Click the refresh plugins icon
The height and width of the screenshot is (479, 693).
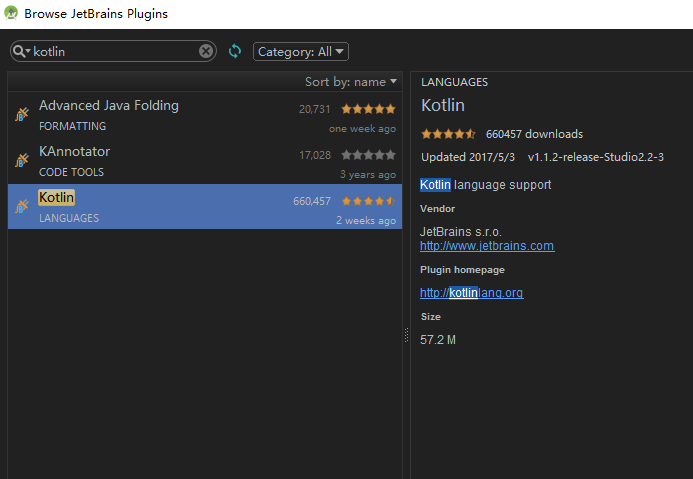point(235,51)
